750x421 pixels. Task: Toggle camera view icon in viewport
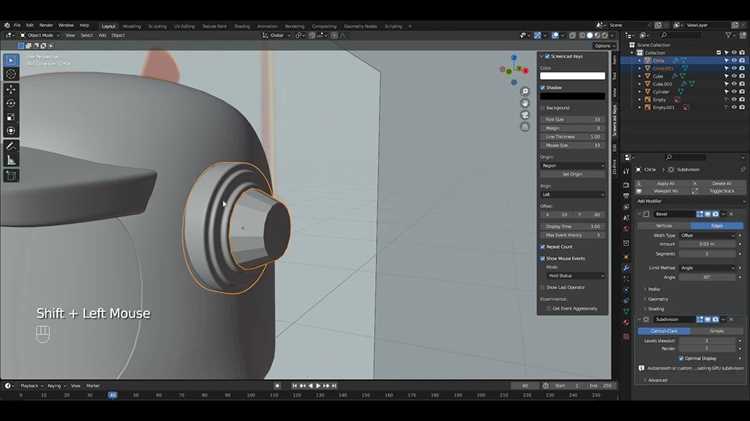point(525,115)
